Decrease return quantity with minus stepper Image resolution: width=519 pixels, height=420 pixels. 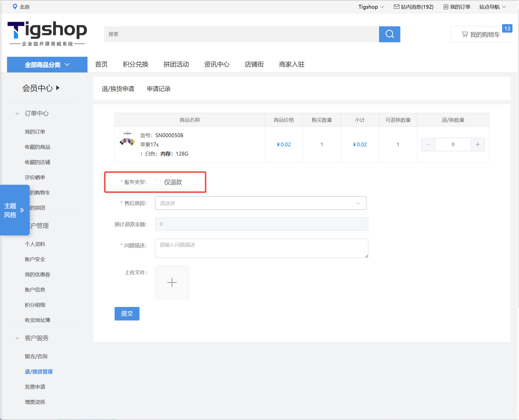[428, 144]
